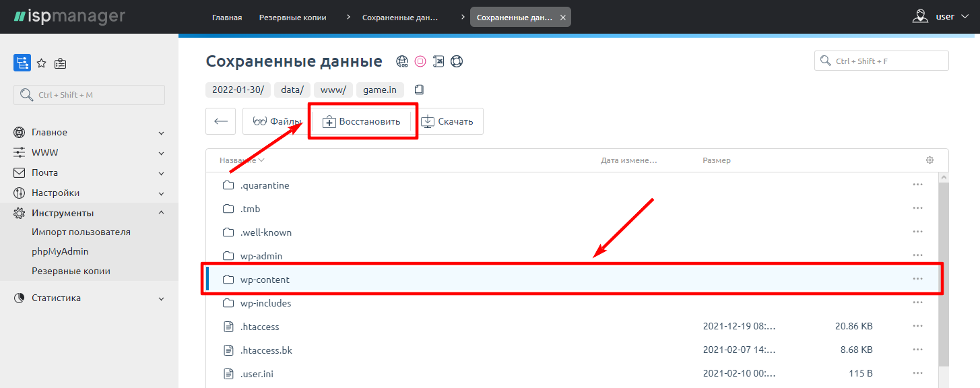The width and height of the screenshot is (980, 388).
Task: Click the pink circle icon beside title
Action: 420,62
